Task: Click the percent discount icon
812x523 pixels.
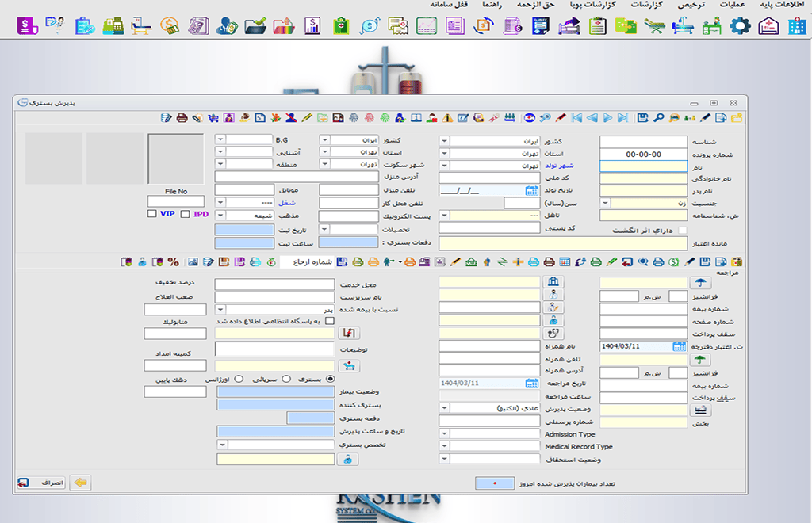Action: click(174, 261)
